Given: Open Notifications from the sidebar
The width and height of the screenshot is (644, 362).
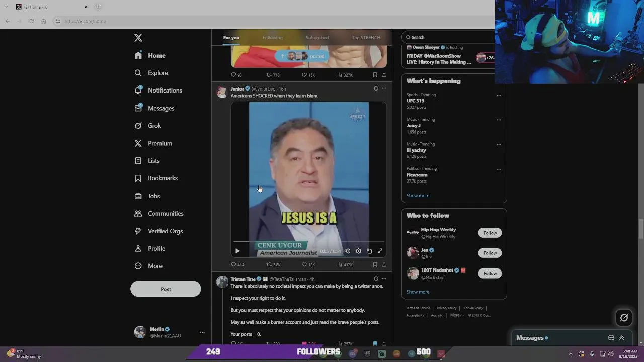Looking at the screenshot, I should 158,90.
